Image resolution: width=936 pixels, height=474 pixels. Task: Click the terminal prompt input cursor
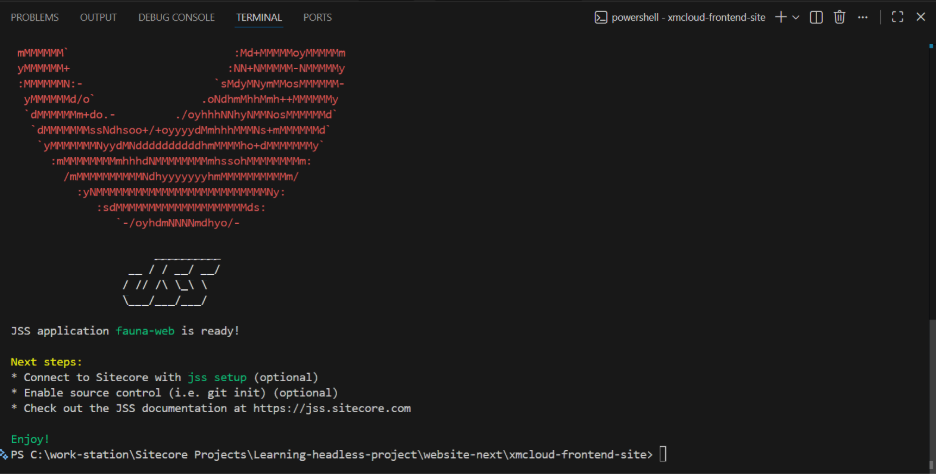(x=662, y=455)
